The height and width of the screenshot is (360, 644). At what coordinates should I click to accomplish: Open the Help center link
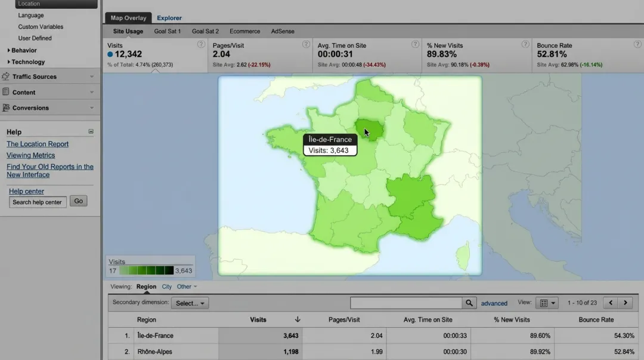click(x=26, y=191)
